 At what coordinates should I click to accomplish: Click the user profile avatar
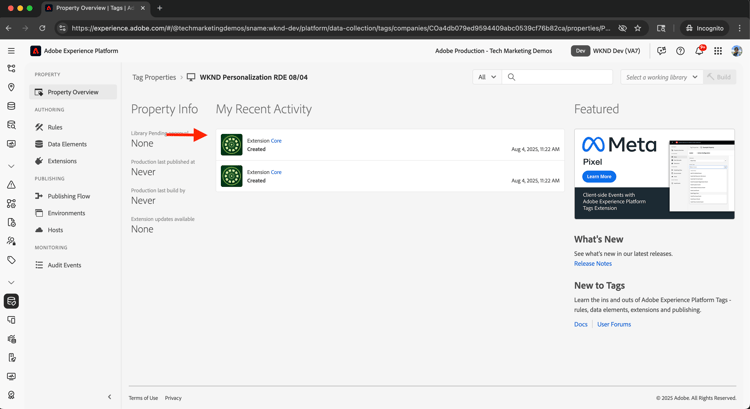point(737,51)
